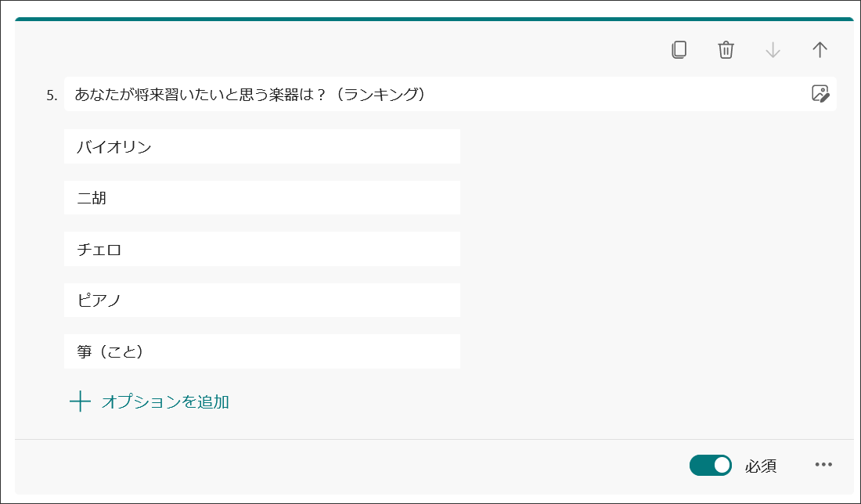
Task: Move the question up with the arrow icon
Action: [x=820, y=49]
